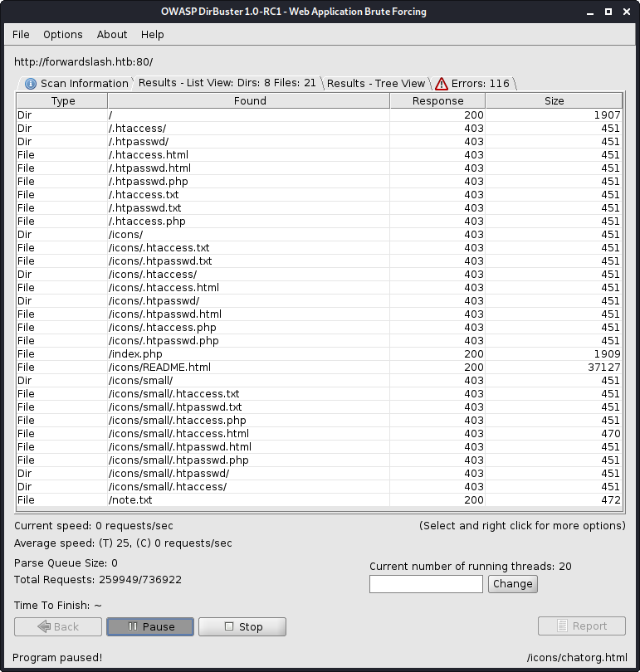Switch to Results - Tree View tab
Viewport: 640px width, 672px height.
click(x=376, y=83)
